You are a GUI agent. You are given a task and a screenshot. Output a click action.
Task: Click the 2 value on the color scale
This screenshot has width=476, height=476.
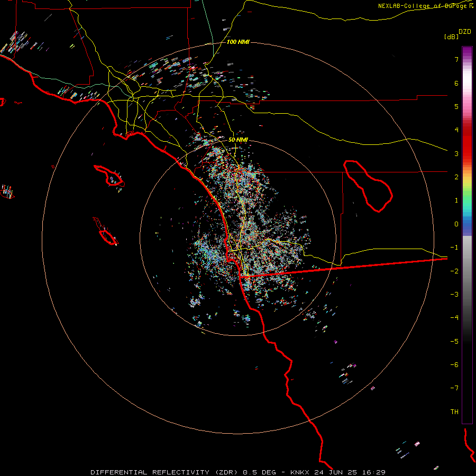tap(456, 177)
